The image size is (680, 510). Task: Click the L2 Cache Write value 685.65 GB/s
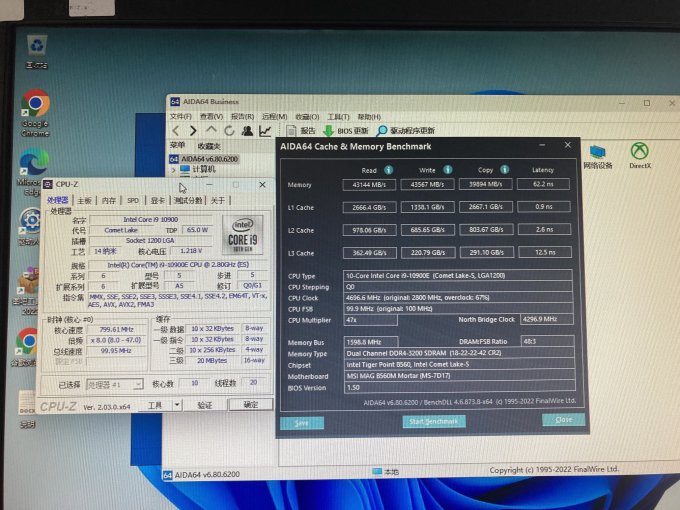(x=428, y=230)
